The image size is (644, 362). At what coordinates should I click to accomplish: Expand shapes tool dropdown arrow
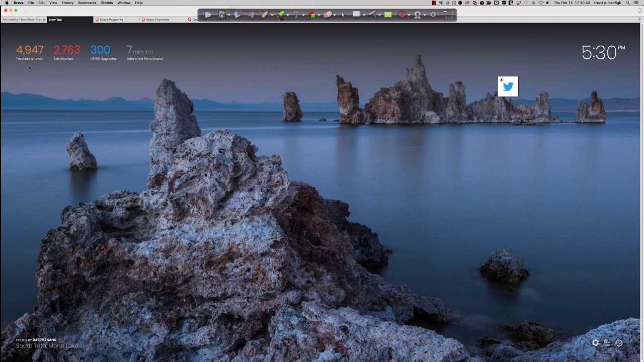click(x=319, y=15)
